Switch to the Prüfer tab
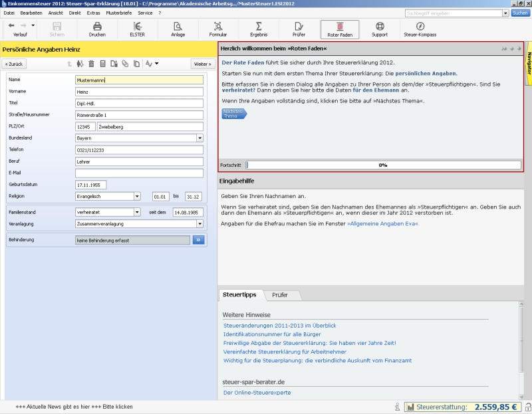This screenshot has height=414, width=532. 280,295
